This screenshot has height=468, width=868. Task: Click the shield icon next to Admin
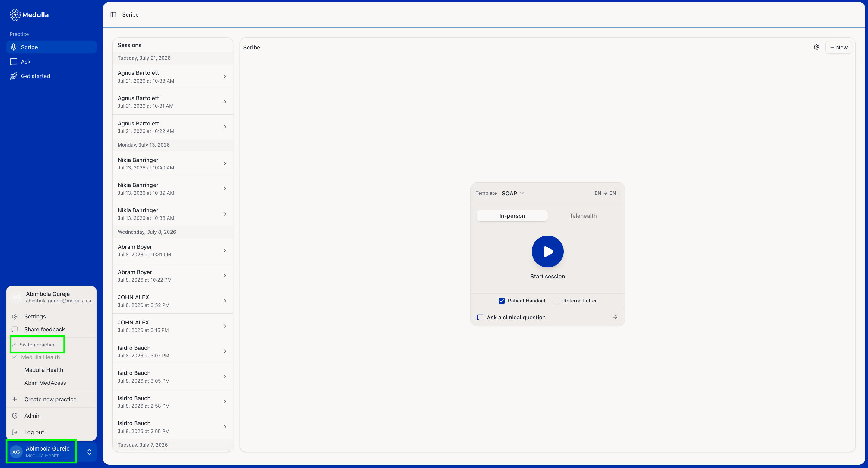(15, 416)
